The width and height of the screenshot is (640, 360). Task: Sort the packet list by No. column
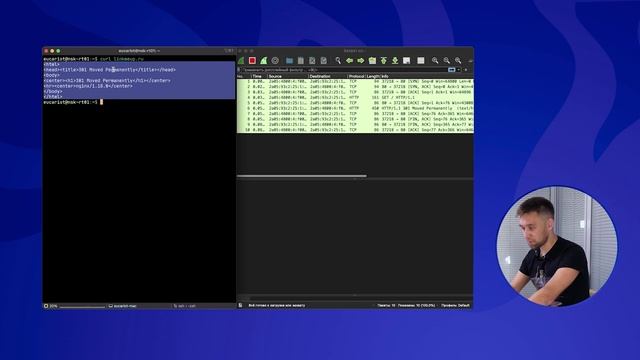(x=244, y=76)
